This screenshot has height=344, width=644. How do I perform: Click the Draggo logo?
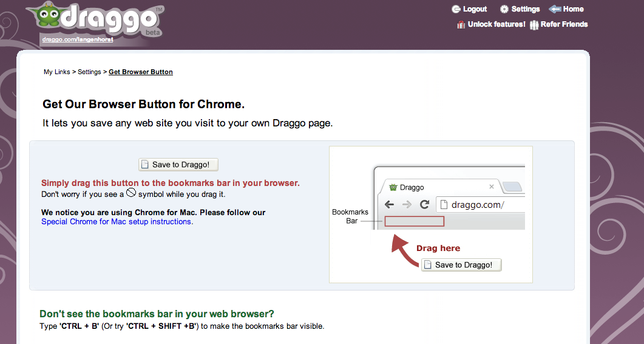tap(95, 19)
